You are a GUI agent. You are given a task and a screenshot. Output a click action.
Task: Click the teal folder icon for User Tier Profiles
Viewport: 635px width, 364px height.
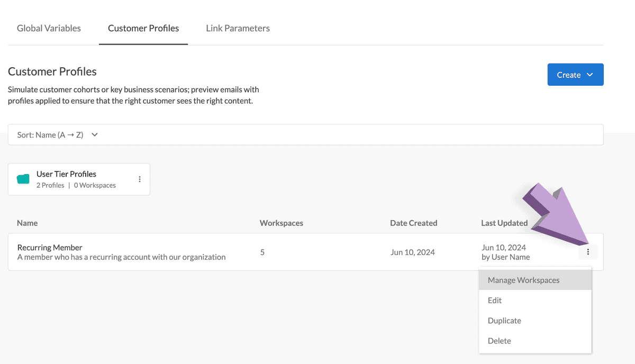pos(23,179)
